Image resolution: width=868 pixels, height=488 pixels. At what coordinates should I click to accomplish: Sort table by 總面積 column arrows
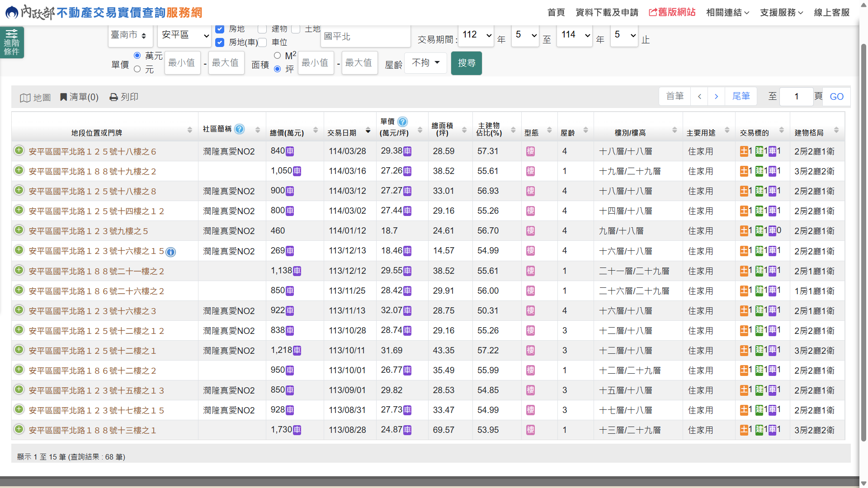coord(464,130)
